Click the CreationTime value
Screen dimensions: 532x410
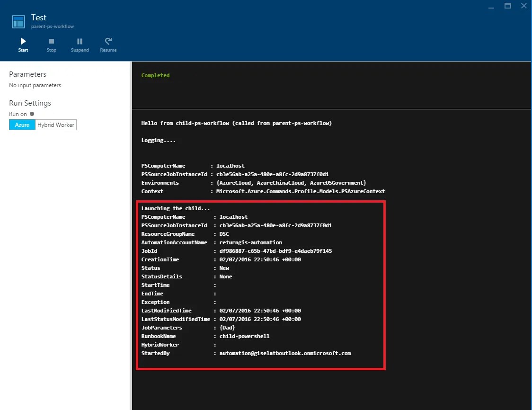point(260,259)
